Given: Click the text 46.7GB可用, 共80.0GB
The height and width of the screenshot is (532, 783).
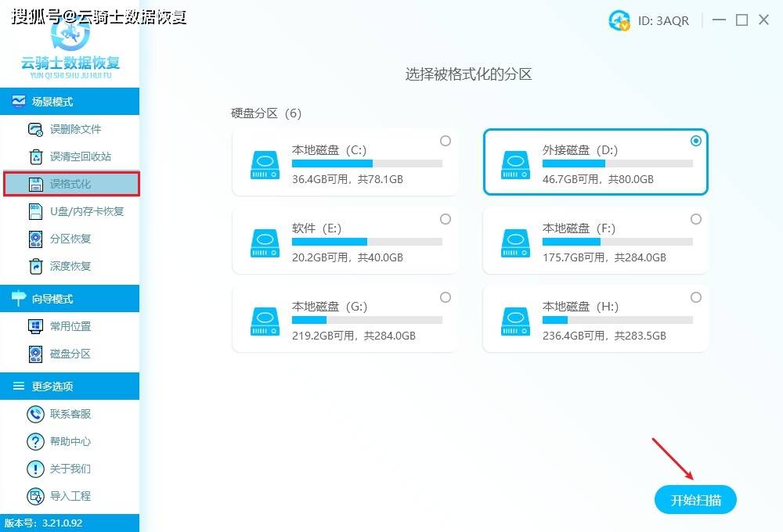Looking at the screenshot, I should click(598, 180).
